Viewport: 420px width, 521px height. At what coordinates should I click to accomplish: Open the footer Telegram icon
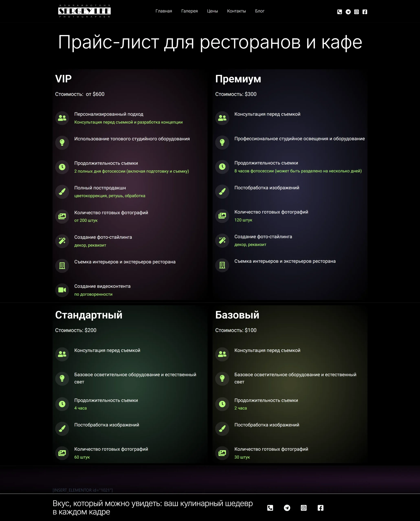[x=287, y=508]
